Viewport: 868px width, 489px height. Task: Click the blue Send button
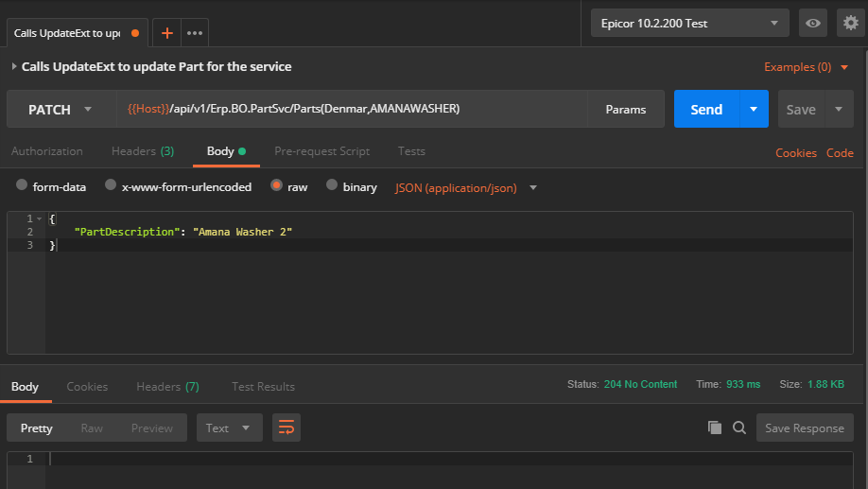(705, 110)
